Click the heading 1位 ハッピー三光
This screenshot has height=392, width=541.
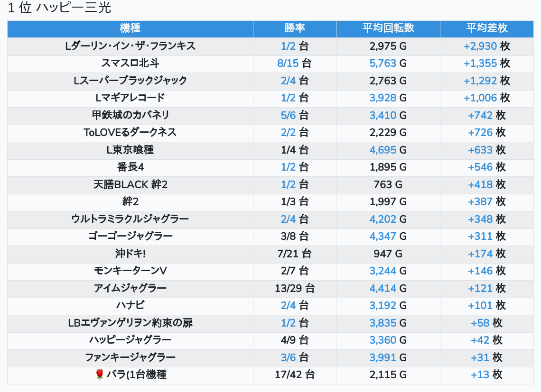point(59,8)
